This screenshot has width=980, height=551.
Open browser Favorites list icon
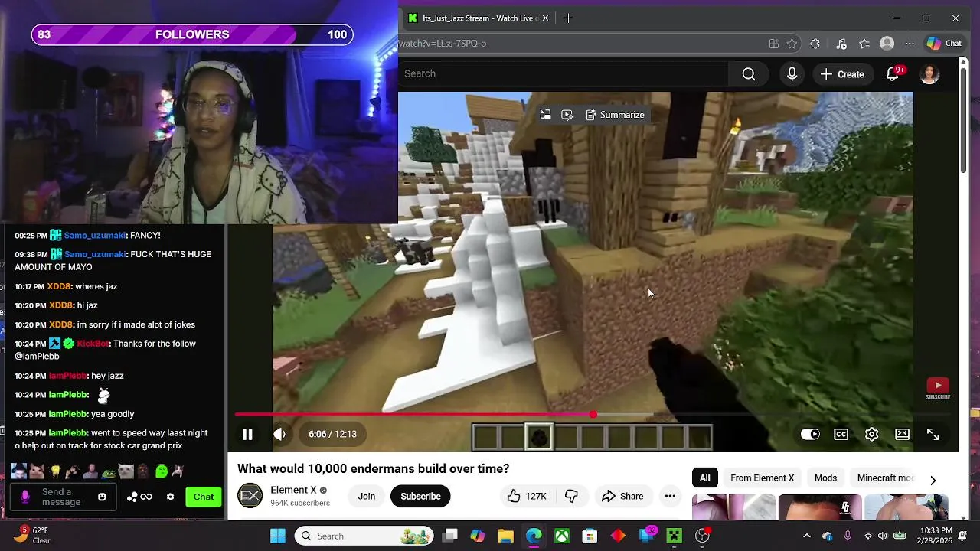tap(864, 44)
